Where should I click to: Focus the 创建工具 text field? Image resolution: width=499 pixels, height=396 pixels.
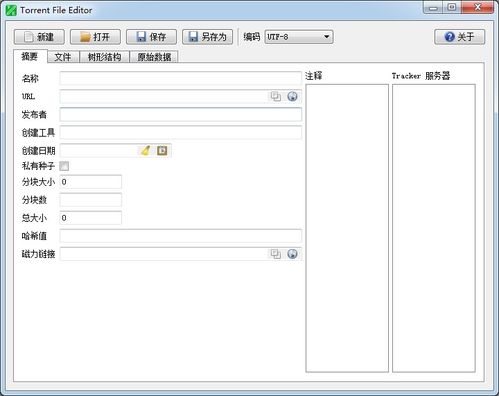click(x=180, y=132)
